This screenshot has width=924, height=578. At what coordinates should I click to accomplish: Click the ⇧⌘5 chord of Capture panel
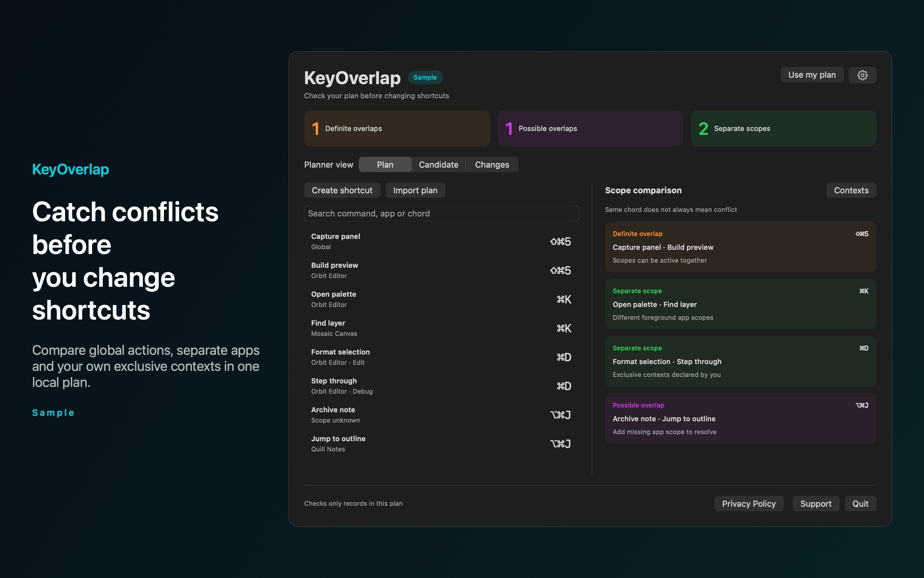(560, 241)
